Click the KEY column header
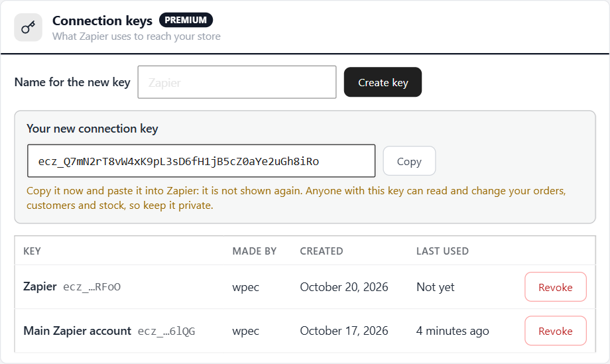This screenshot has width=610, height=364. click(32, 251)
